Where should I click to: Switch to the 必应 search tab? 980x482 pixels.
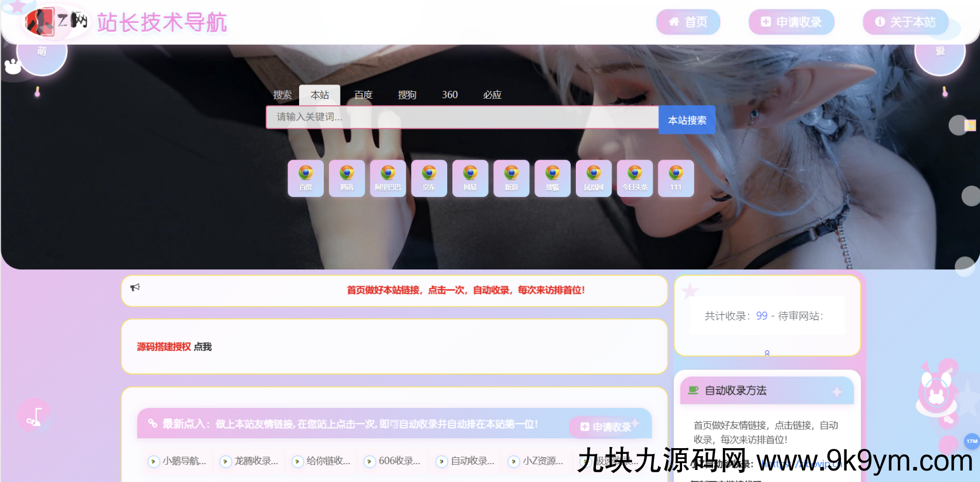(492, 95)
